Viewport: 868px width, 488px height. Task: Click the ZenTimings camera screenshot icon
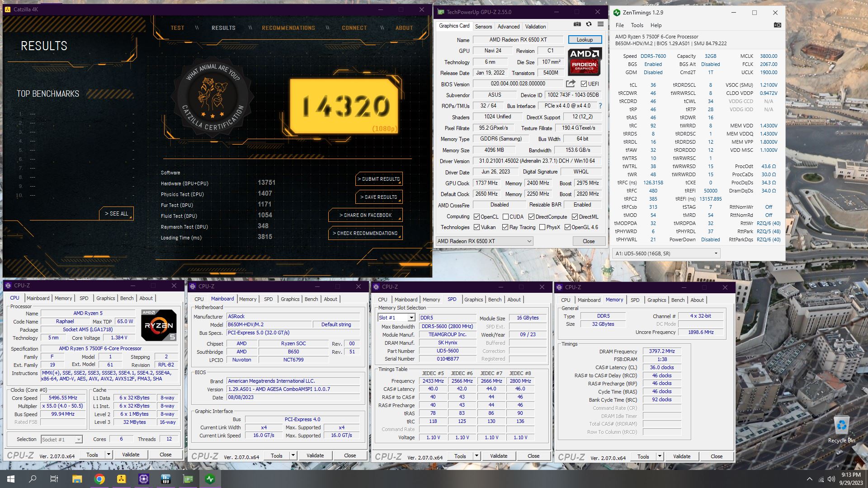777,25
